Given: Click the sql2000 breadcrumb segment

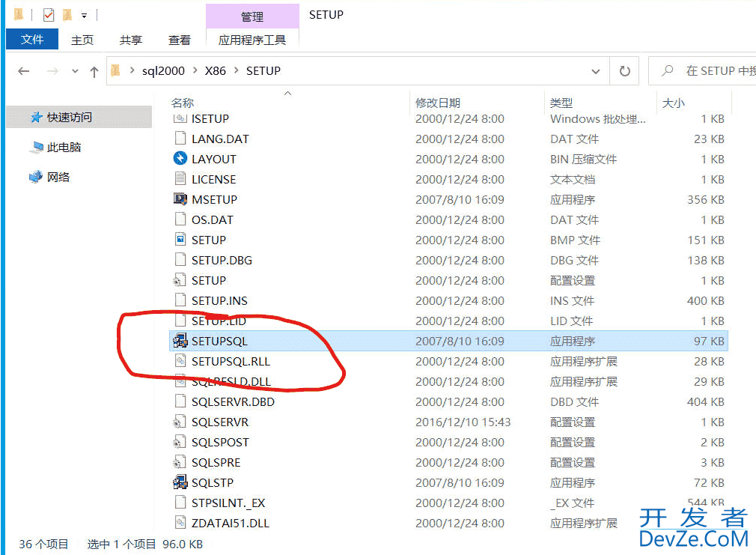Looking at the screenshot, I should (163, 71).
